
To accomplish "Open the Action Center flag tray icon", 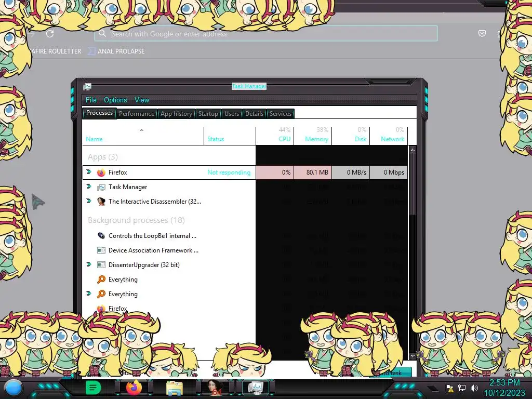I will (x=449, y=388).
